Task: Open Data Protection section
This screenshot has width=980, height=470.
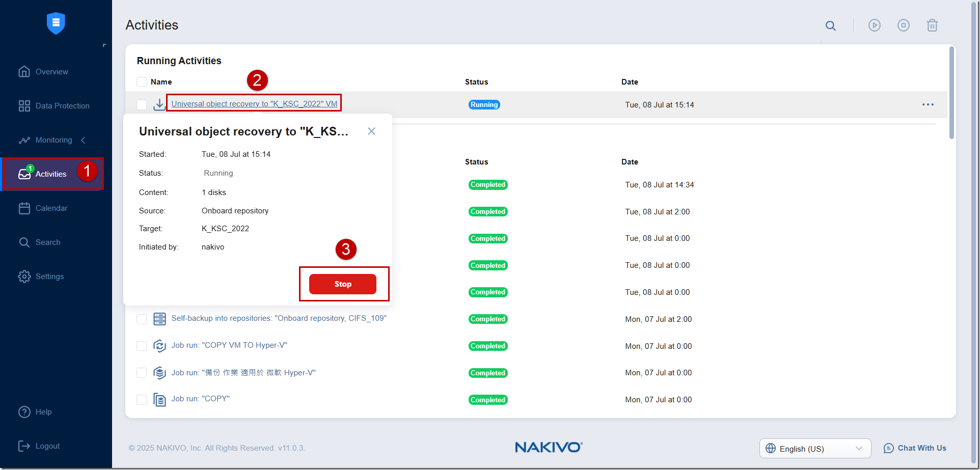Action: 53,106
